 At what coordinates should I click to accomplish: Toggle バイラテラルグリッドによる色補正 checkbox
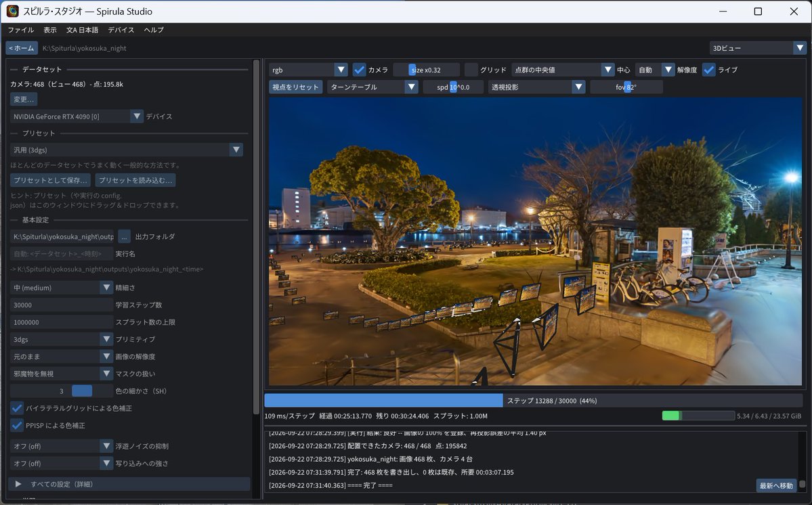tap(17, 408)
